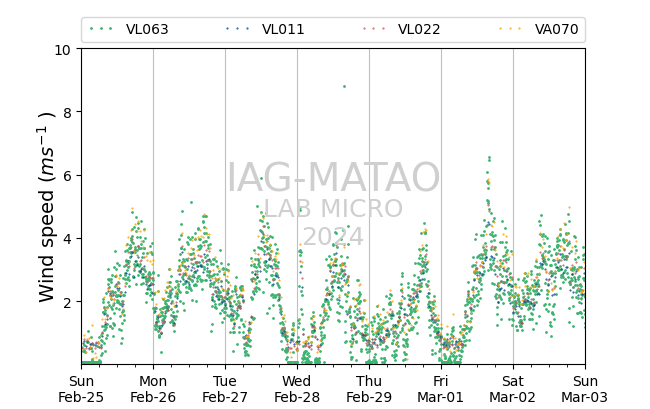Viewport: 650px width, 409px height.
Task: Click the Mon Feb-26 axis label
Action: click(x=153, y=389)
